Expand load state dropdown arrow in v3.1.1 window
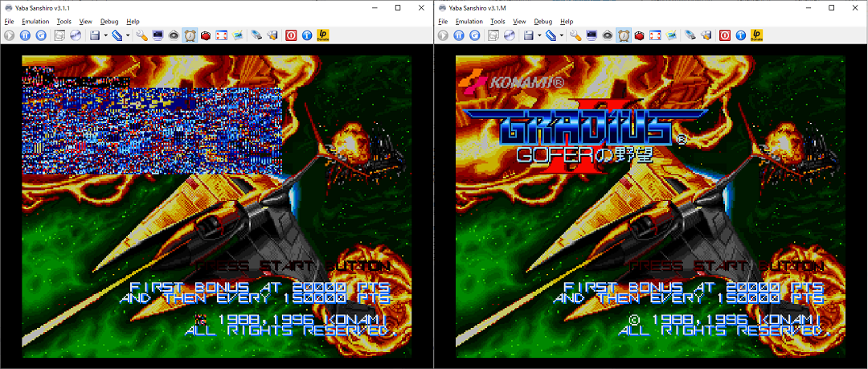 [x=129, y=35]
